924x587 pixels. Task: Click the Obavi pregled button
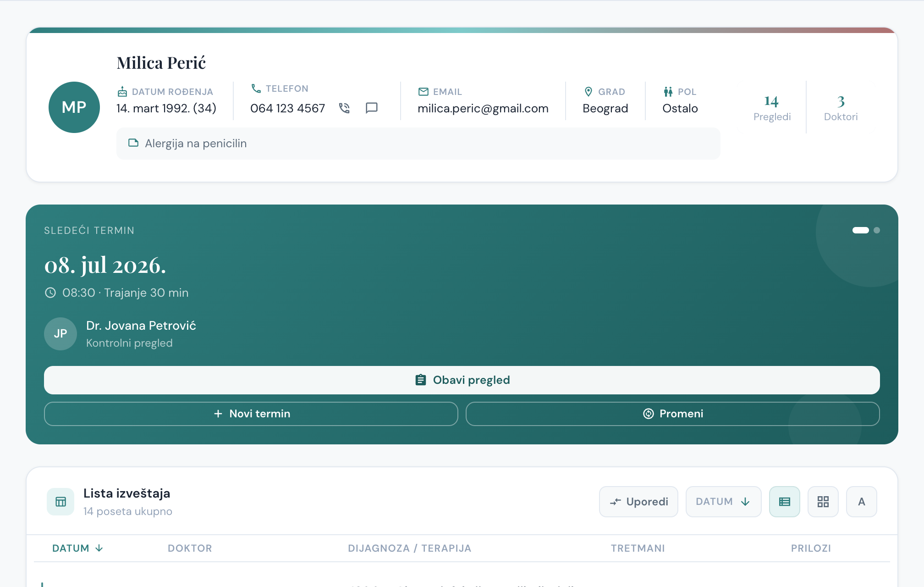click(462, 380)
